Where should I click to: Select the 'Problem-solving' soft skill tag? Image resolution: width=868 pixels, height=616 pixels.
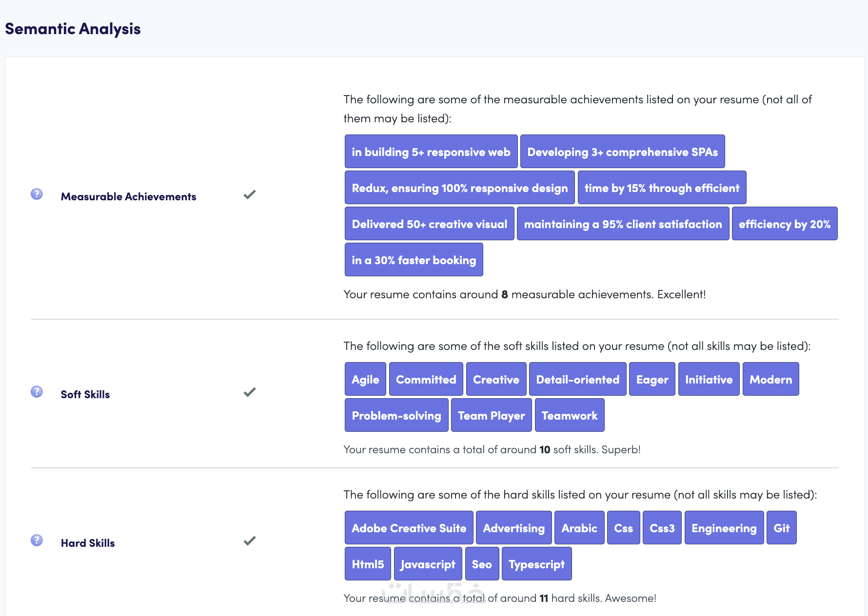[x=396, y=415]
